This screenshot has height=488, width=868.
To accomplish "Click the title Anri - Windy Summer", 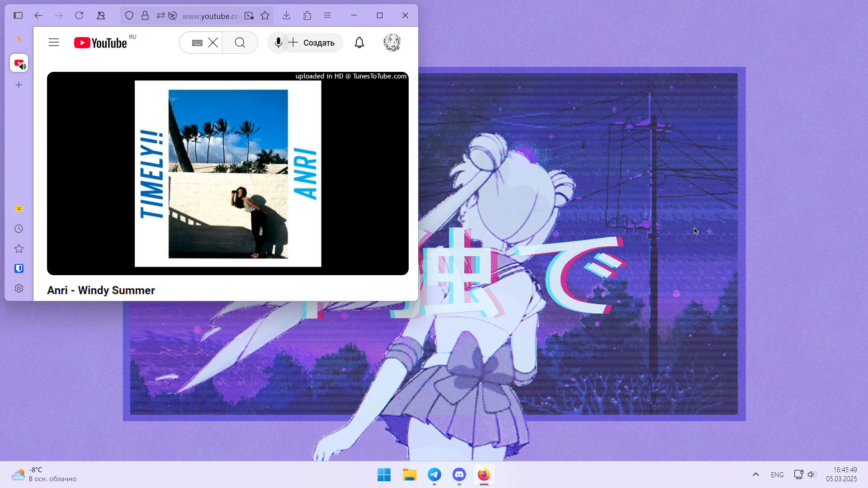I will point(101,291).
